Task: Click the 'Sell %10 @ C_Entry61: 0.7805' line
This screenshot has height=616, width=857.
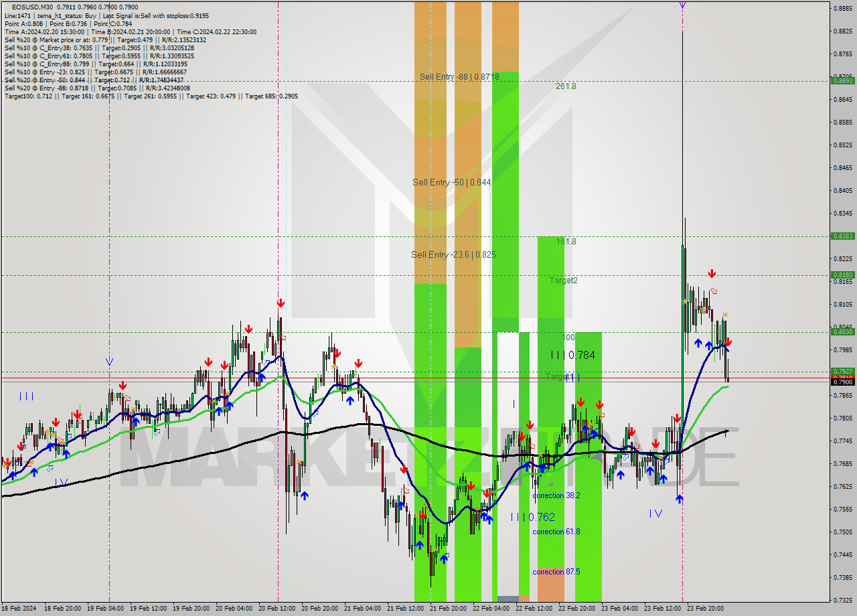Action: coord(99,56)
